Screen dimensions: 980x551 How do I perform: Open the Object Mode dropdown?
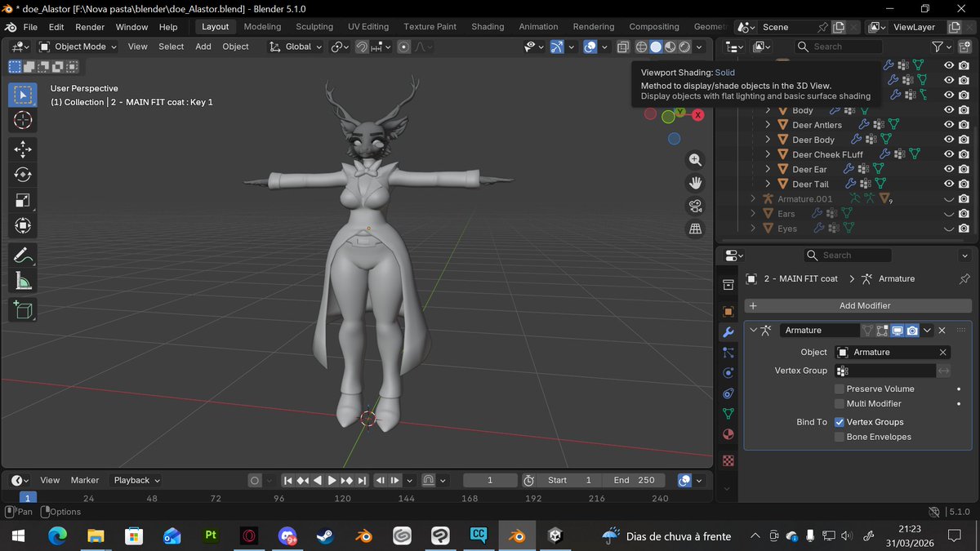point(78,47)
